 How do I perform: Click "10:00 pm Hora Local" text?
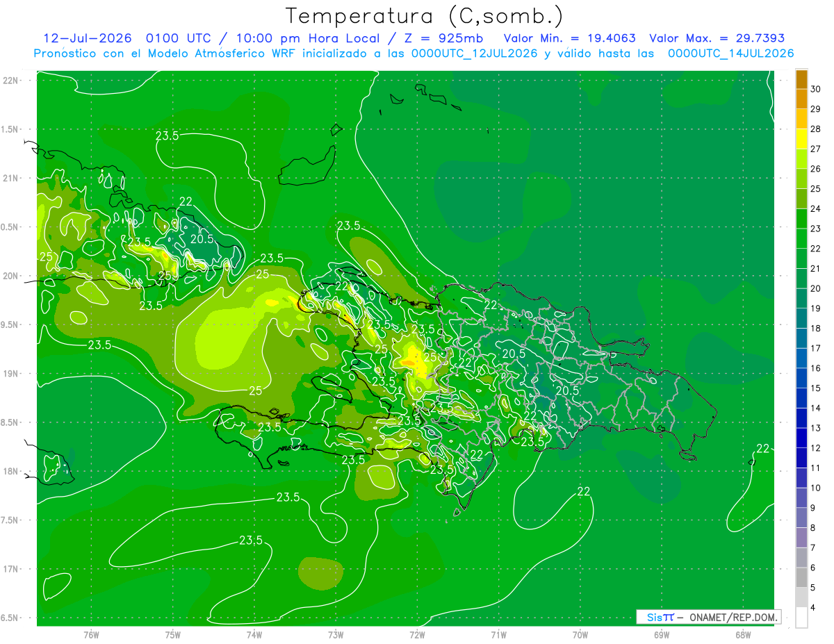click(x=308, y=38)
